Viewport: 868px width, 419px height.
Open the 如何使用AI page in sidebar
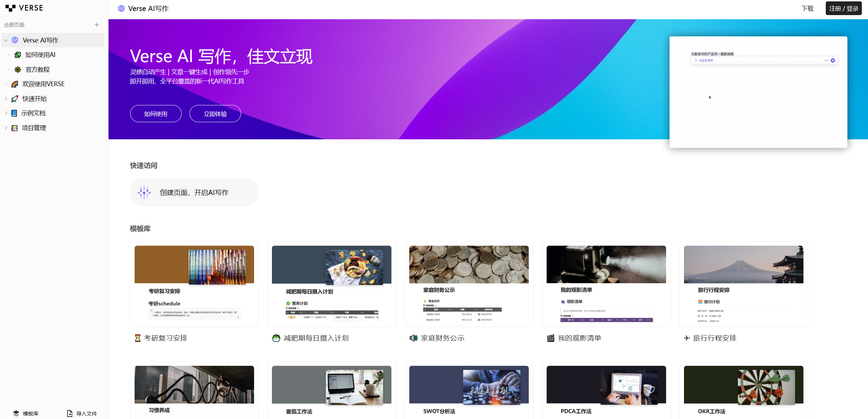coord(40,55)
